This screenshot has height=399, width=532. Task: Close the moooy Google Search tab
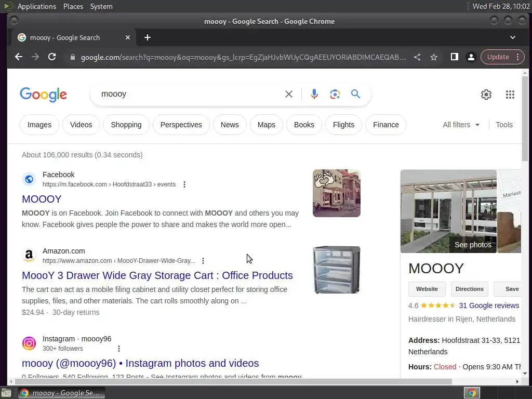pyautogui.click(x=128, y=37)
